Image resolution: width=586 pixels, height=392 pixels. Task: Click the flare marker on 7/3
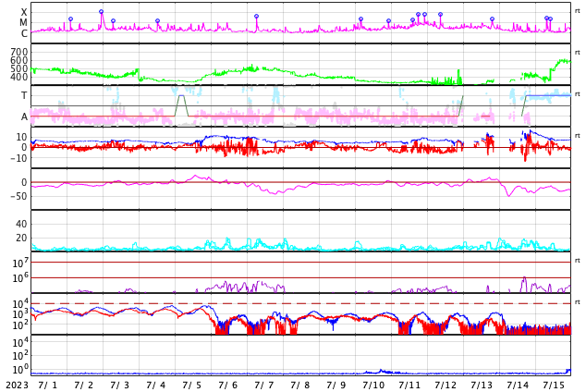114,21
